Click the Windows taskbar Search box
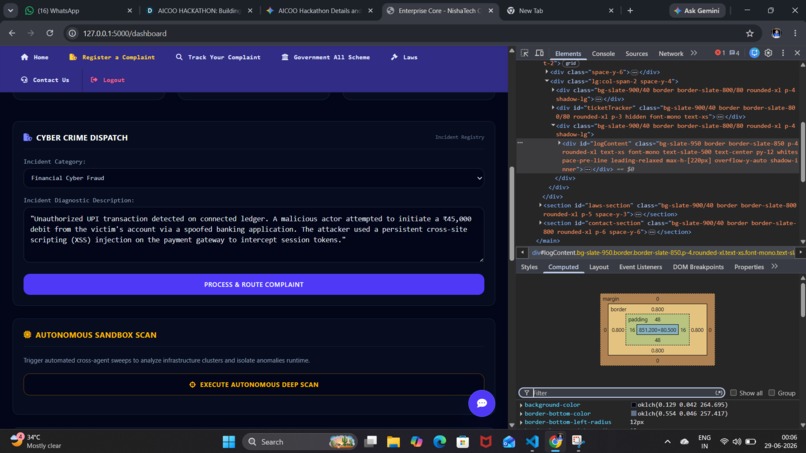 click(x=299, y=442)
